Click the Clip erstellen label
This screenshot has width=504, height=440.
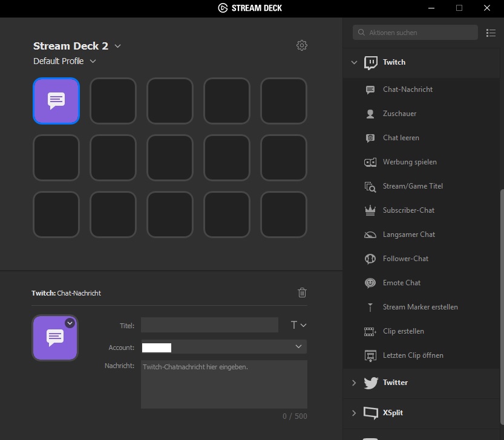pos(404,331)
